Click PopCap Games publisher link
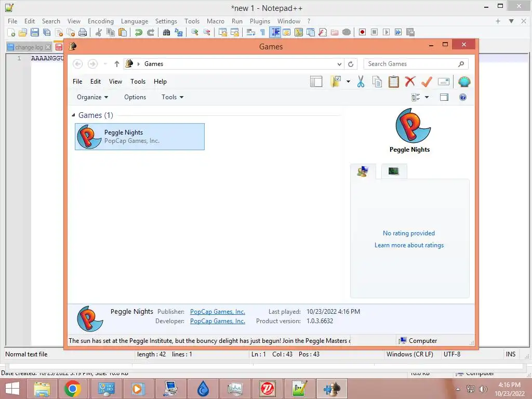The height and width of the screenshot is (399, 532). coord(218,312)
